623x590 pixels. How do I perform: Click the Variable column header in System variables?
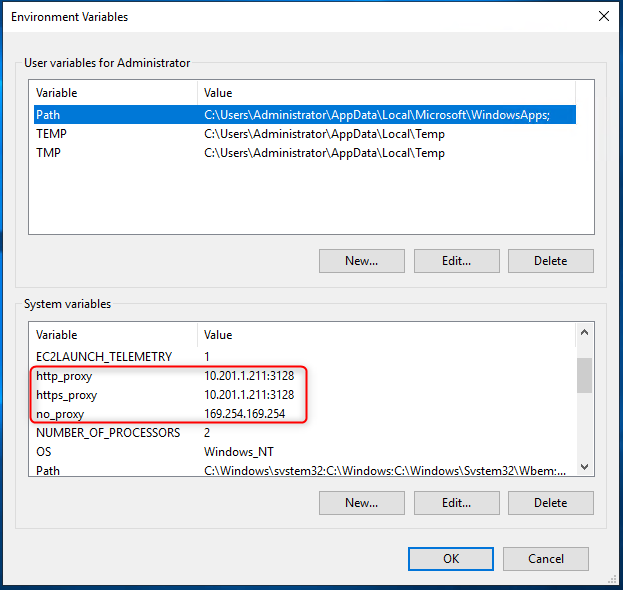coord(116,335)
